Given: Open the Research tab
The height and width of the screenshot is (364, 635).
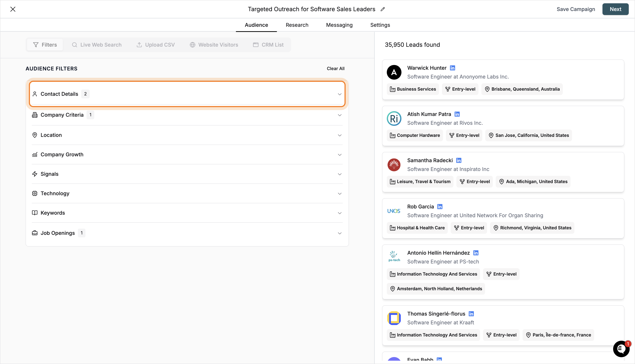Looking at the screenshot, I should (x=297, y=25).
